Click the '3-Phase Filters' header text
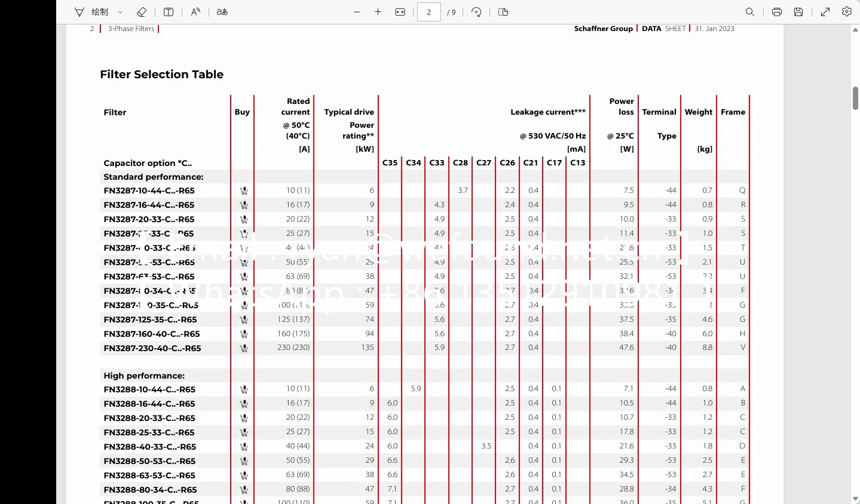This screenshot has width=860, height=504. (x=131, y=29)
